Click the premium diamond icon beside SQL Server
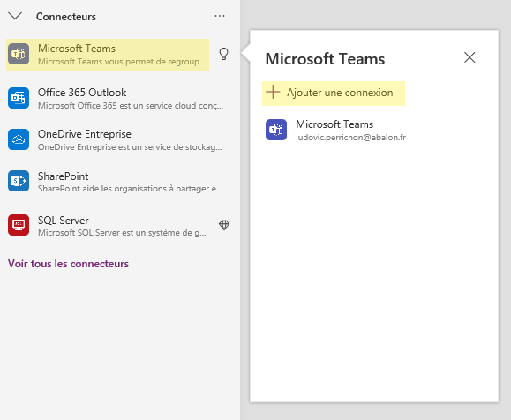 point(224,225)
